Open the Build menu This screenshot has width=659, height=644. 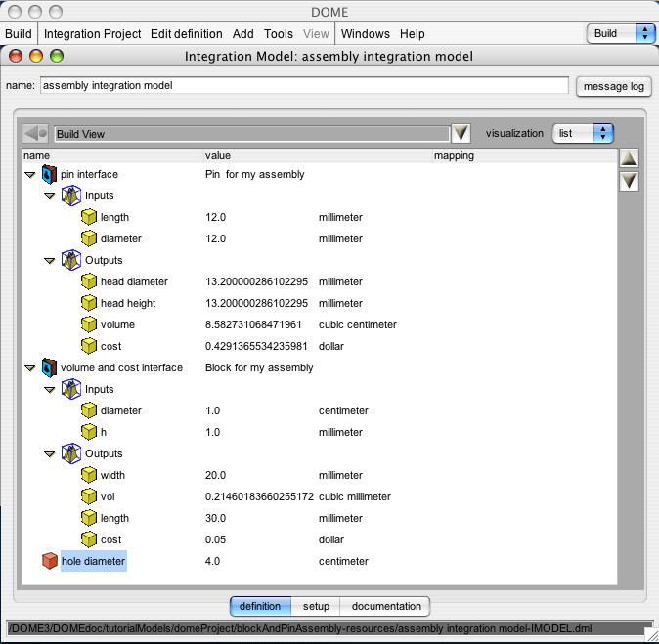(19, 33)
